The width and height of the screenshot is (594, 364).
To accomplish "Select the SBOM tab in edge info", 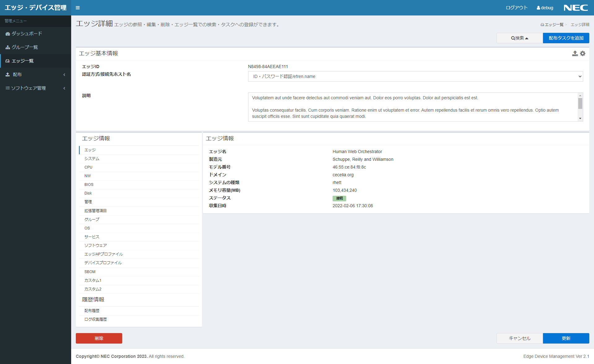I will 90,272.
